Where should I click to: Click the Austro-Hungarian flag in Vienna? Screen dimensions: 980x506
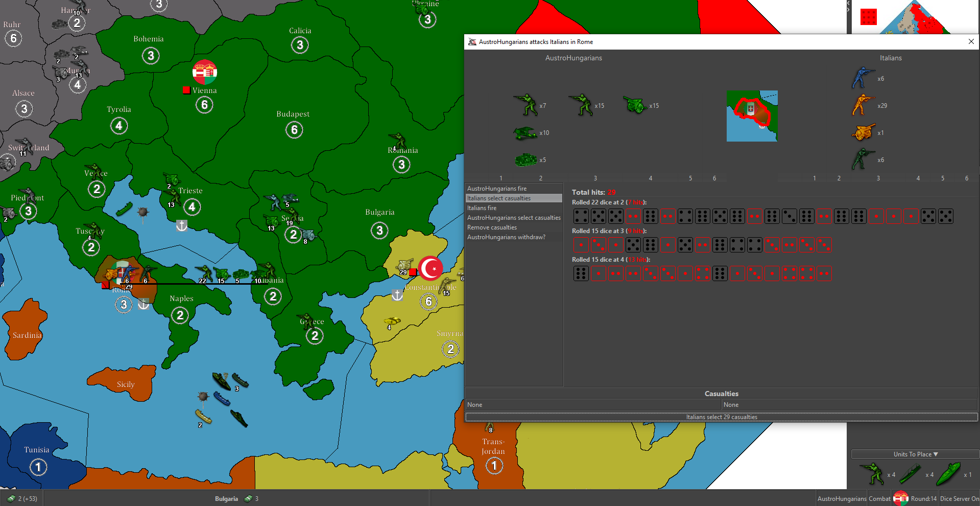click(x=205, y=72)
